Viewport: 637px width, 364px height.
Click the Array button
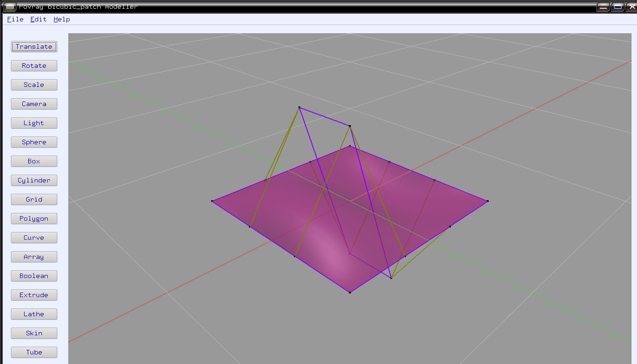point(34,257)
